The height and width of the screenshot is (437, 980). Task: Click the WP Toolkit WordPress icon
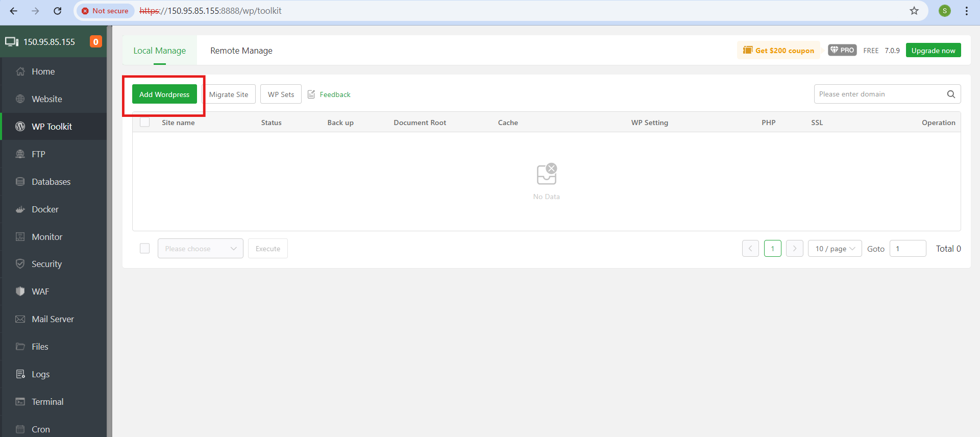click(20, 127)
